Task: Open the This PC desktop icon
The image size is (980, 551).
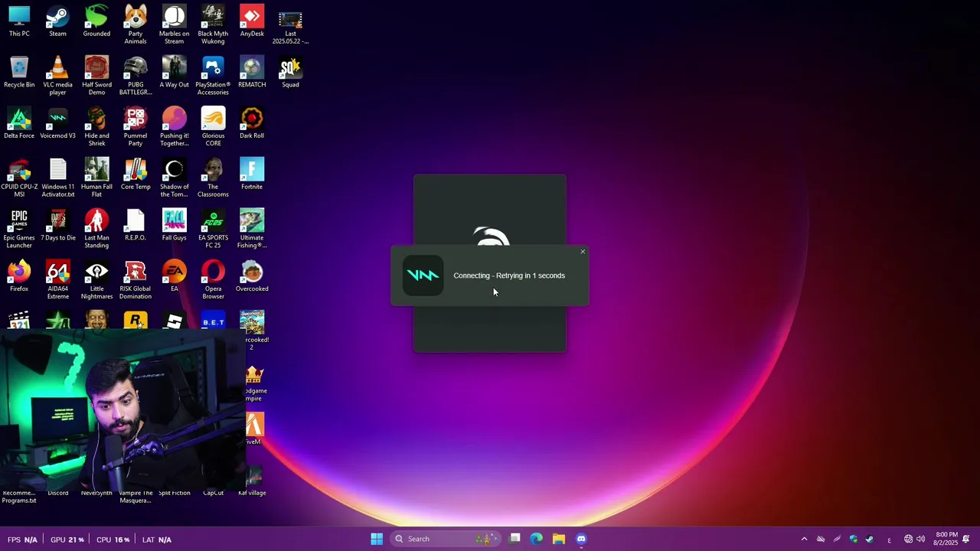Action: point(19,21)
